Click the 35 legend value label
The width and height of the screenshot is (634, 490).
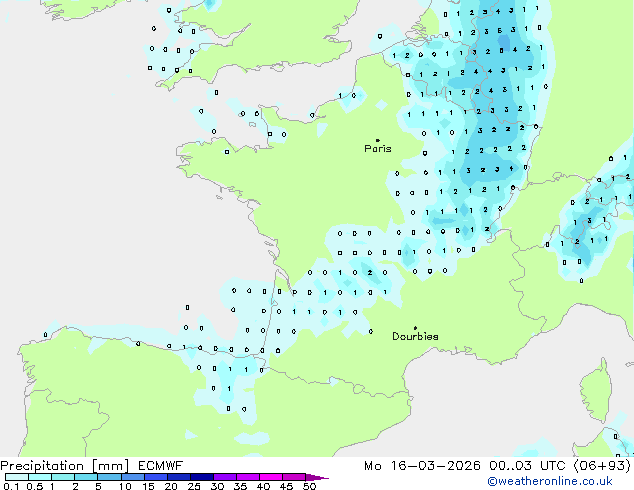tap(241, 486)
